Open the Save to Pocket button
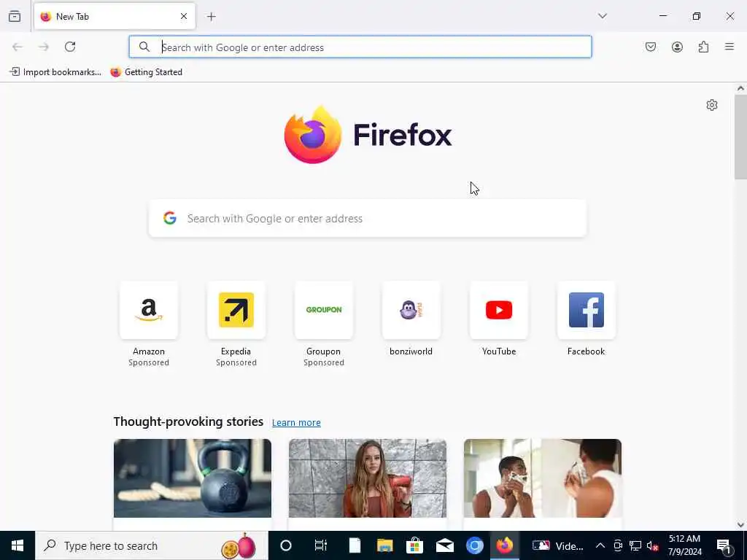This screenshot has height=560, width=747. click(650, 47)
